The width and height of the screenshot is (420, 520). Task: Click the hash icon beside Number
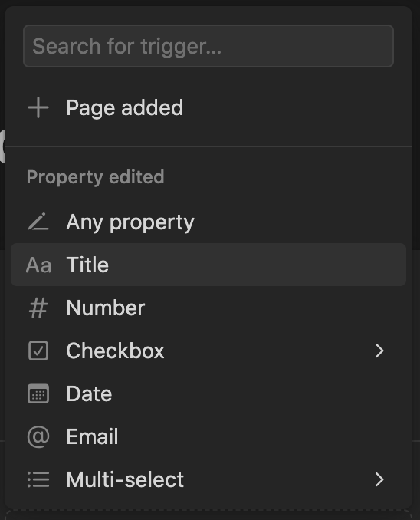38,308
